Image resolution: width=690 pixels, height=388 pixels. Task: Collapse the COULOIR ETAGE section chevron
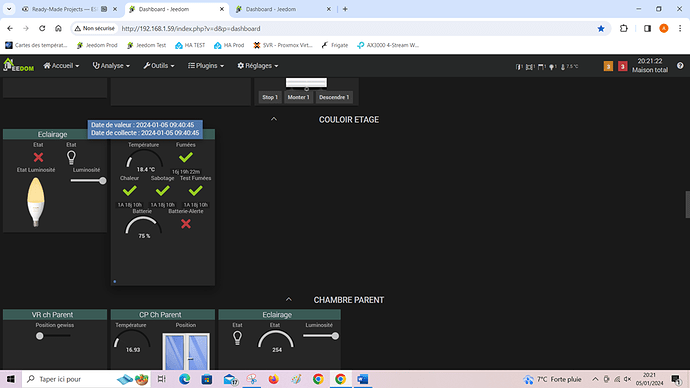[274, 119]
